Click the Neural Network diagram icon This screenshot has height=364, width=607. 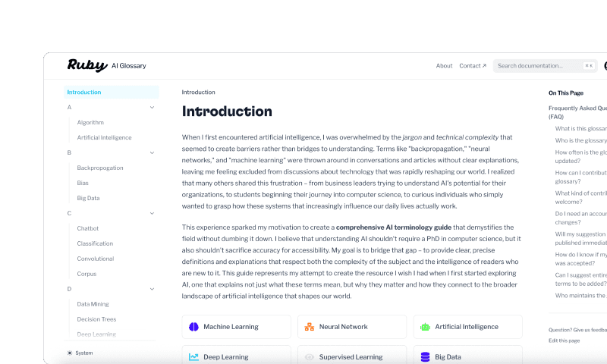pyautogui.click(x=309, y=327)
